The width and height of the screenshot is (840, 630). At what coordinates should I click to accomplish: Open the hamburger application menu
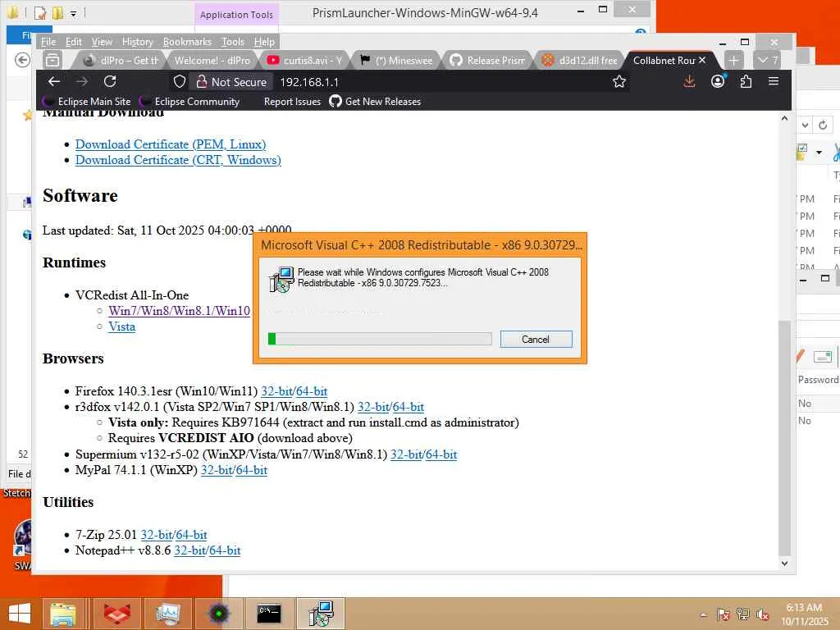click(x=774, y=81)
